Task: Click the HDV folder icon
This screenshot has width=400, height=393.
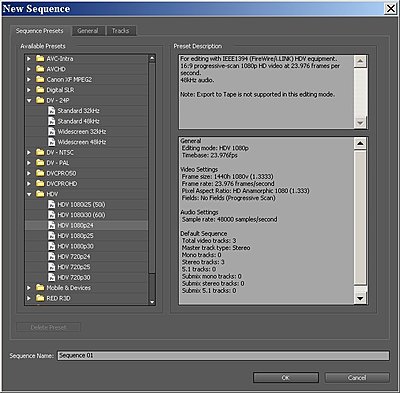Action: click(40, 194)
